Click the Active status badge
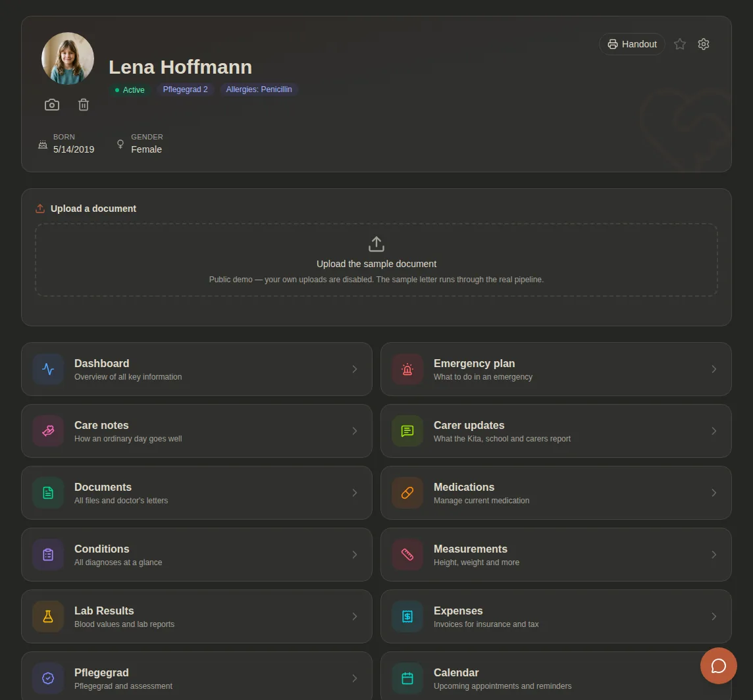This screenshot has height=700, width=753. (130, 90)
